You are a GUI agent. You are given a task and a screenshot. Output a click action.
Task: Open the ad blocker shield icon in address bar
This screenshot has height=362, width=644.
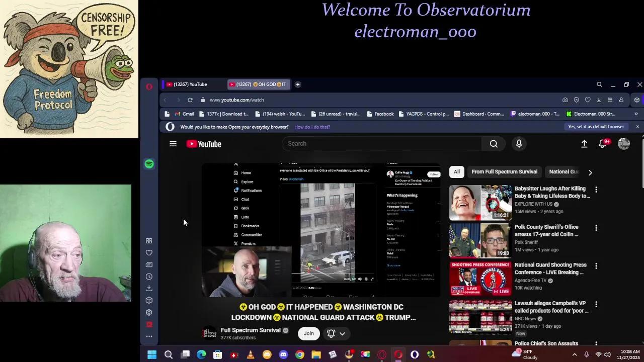577,100
